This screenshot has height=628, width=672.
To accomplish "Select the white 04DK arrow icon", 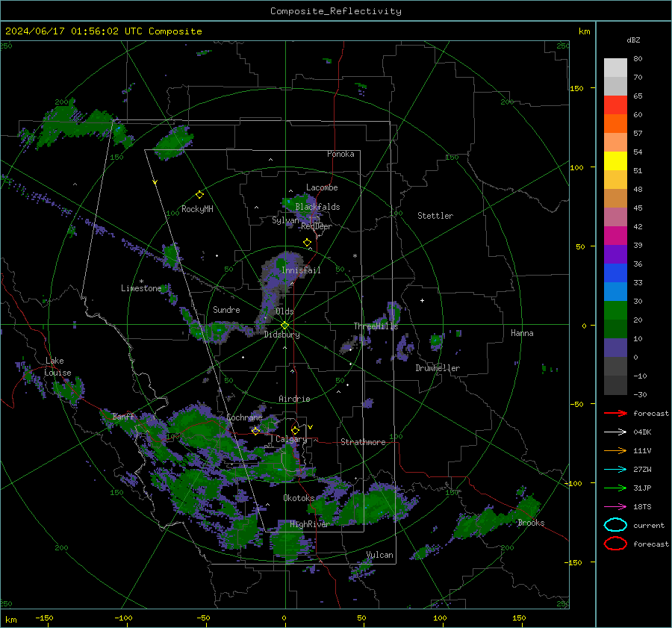I will (615, 432).
